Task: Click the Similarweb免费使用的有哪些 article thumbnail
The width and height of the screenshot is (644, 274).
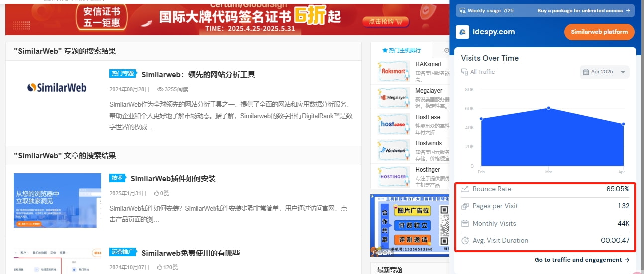Action: 57,261
